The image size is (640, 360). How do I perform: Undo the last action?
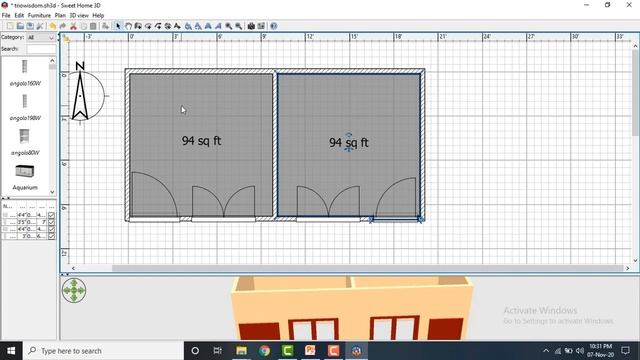53,26
